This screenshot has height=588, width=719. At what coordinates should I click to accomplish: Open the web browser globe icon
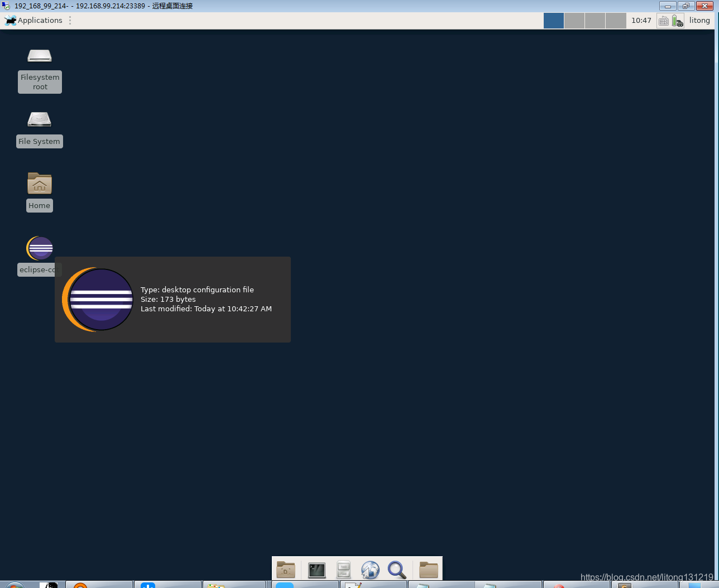coord(370,570)
